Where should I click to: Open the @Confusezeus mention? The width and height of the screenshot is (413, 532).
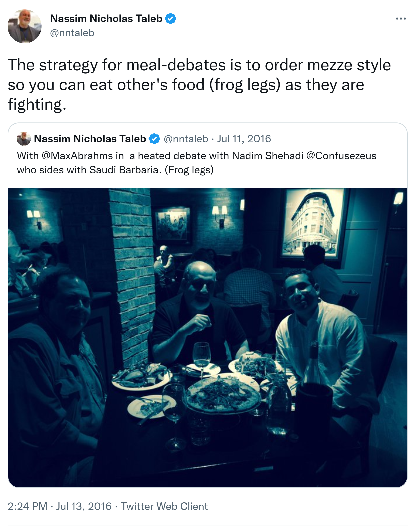pyautogui.click(x=341, y=156)
